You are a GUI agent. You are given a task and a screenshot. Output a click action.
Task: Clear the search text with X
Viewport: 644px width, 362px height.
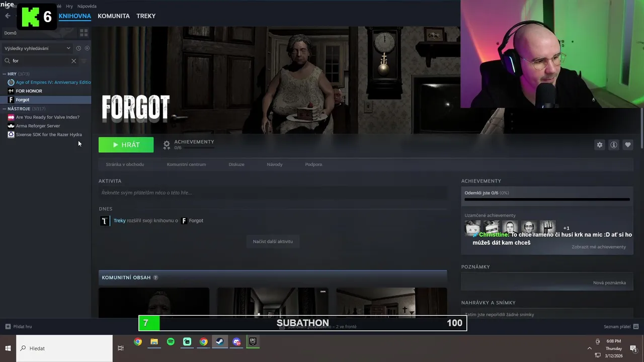pos(73,61)
